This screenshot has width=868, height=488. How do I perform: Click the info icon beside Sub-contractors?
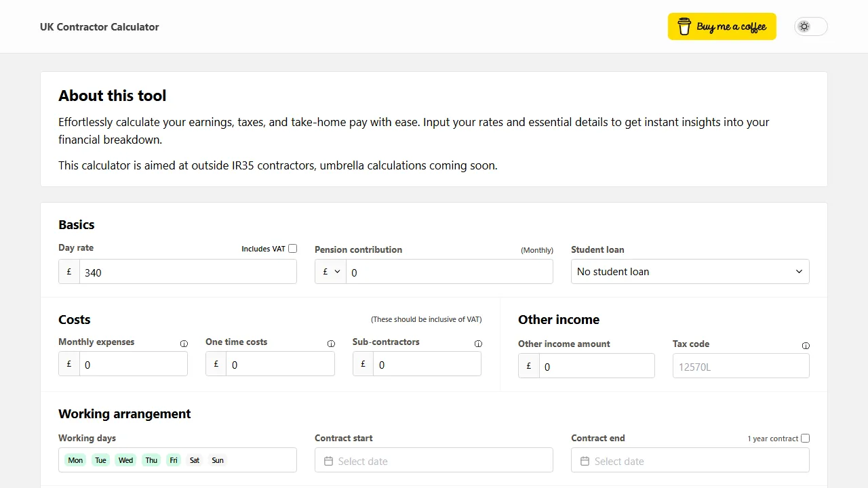coord(478,343)
